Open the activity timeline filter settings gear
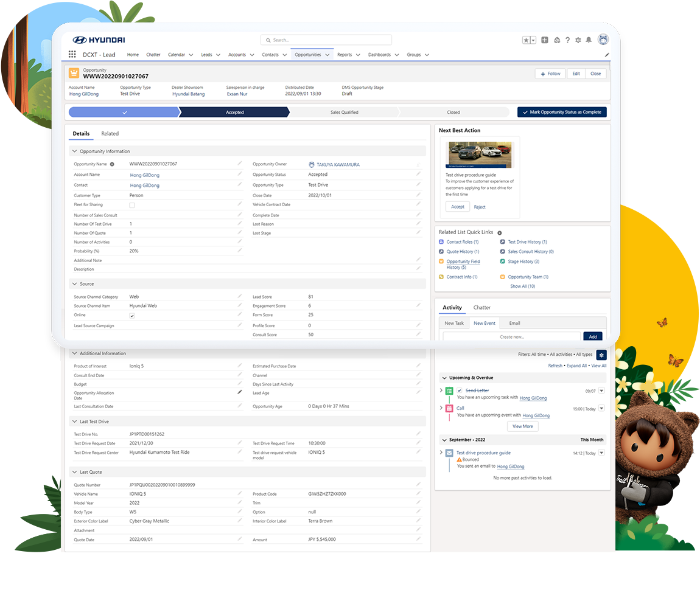This screenshot has height=590, width=700. (601, 355)
